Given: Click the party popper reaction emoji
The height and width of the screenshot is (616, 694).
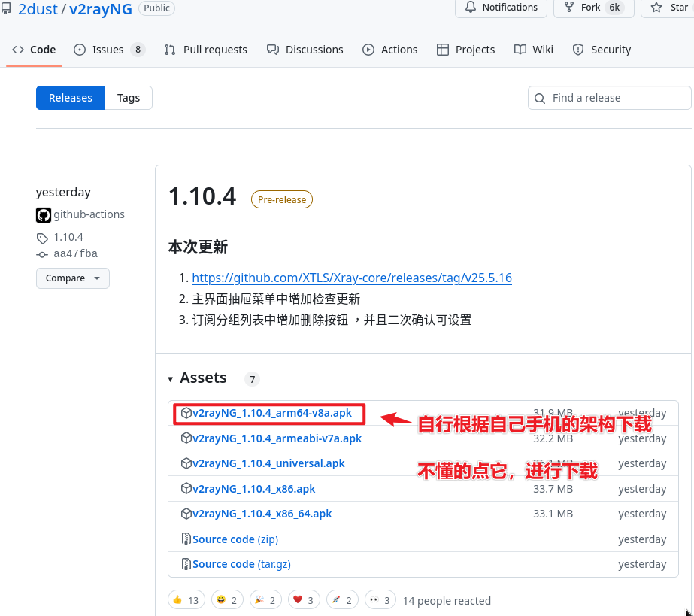Looking at the screenshot, I should click(x=259, y=600).
